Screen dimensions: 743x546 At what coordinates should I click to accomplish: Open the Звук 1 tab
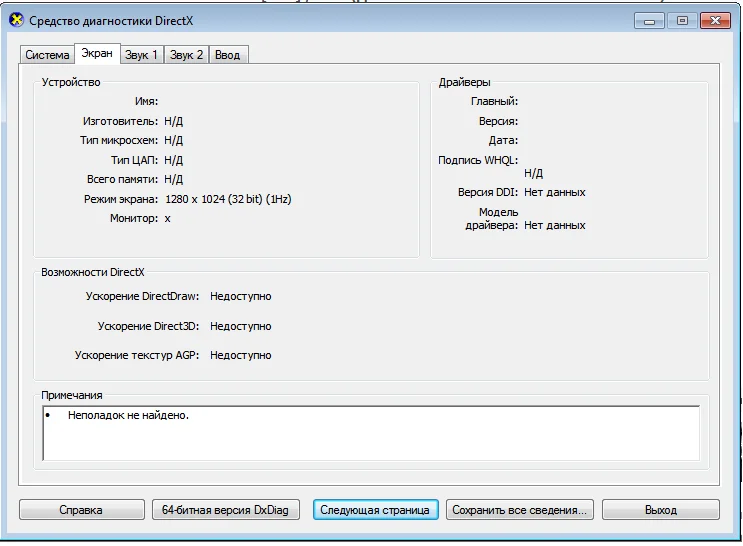(141, 55)
